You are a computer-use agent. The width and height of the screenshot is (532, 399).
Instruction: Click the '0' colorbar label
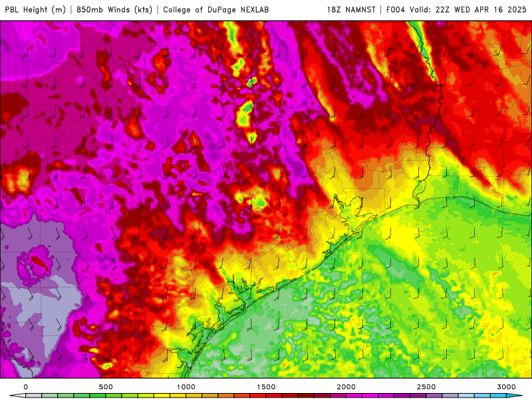click(x=25, y=387)
